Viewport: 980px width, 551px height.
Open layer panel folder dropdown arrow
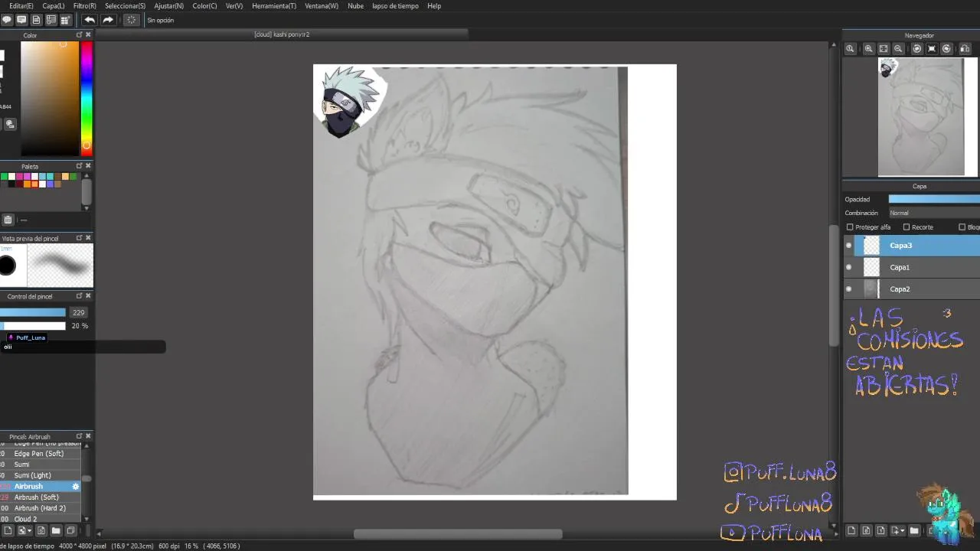[x=903, y=530]
